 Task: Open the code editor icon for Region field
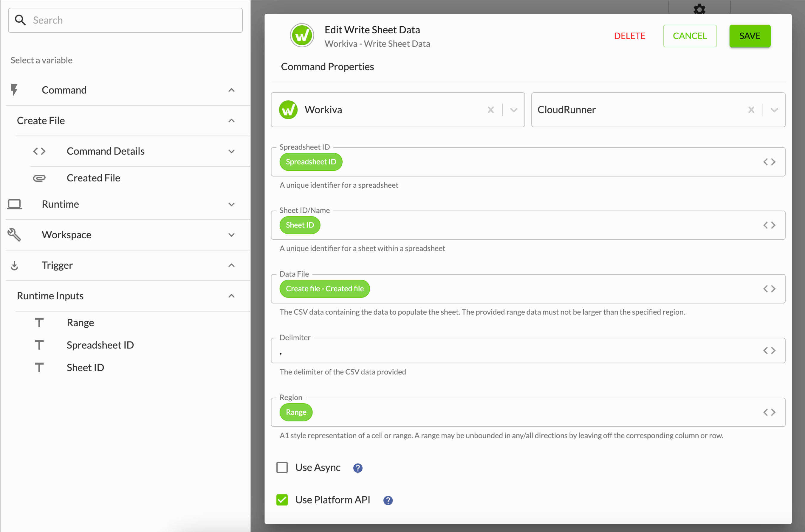pyautogui.click(x=769, y=412)
